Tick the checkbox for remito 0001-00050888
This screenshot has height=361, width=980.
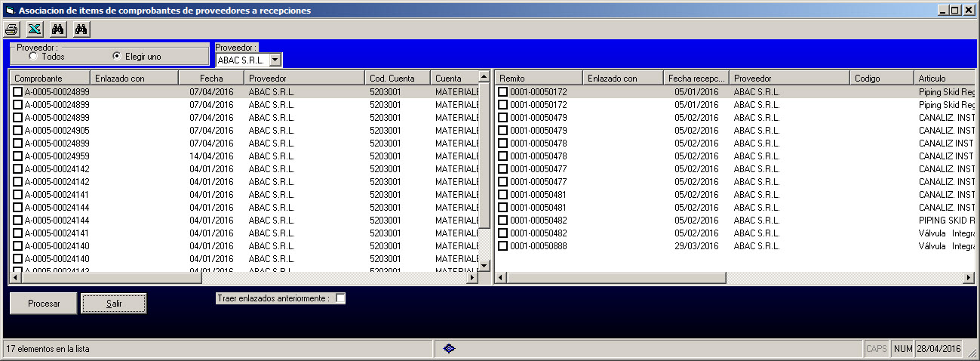coord(503,246)
